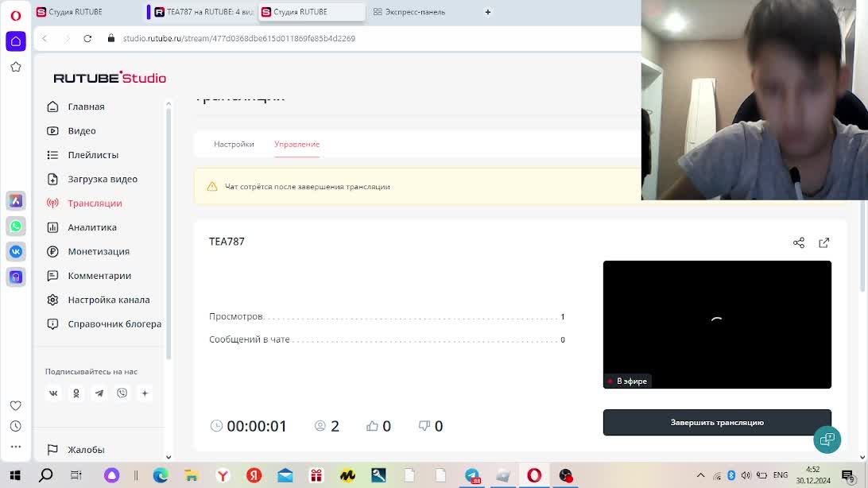
Task: Open the Odnoklassniki social icon
Action: (76, 393)
